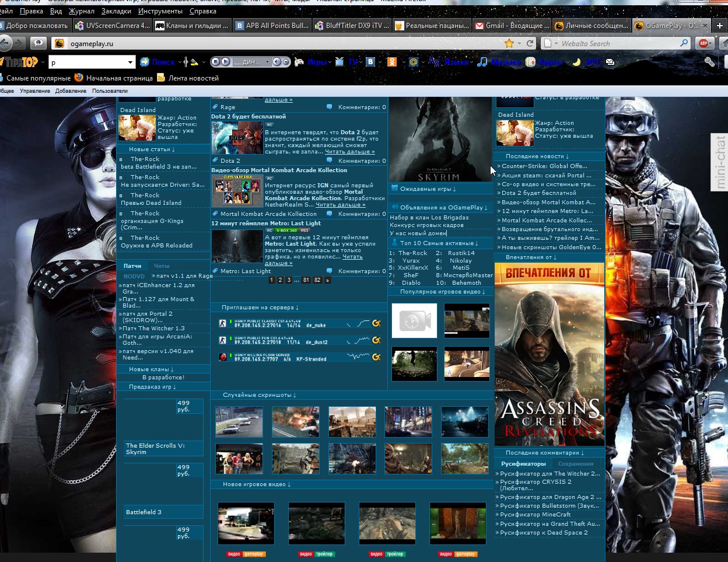Open Начальная страница bookmark

pos(114,78)
